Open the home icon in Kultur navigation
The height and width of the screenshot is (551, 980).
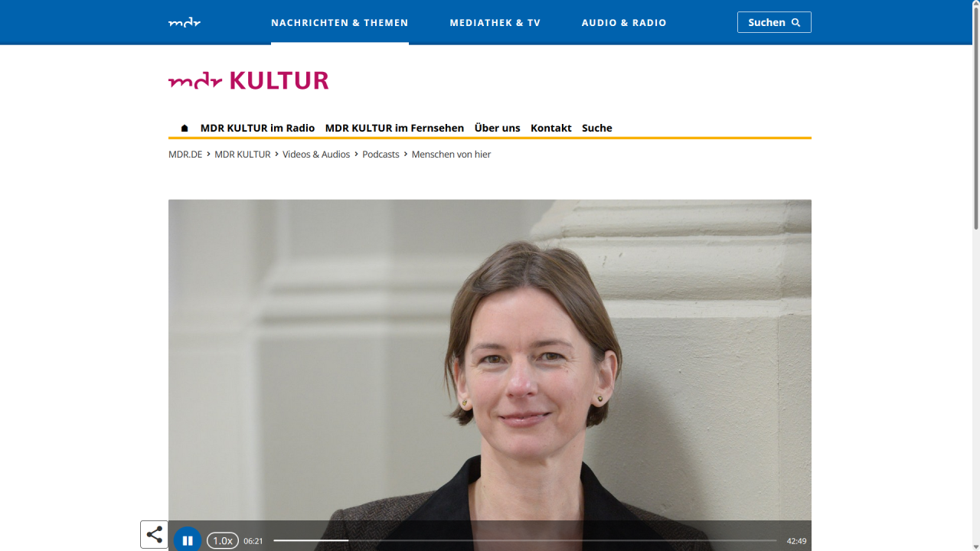(185, 128)
